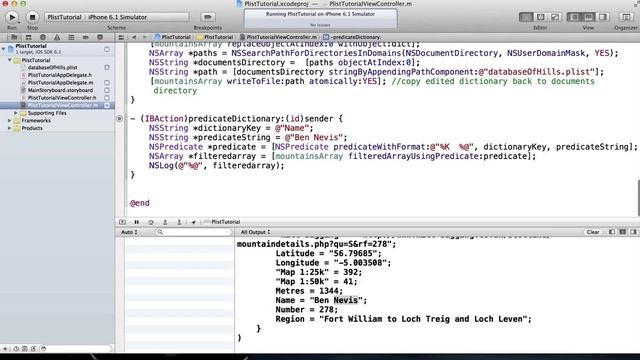Click status badge beside MainStoryboard.storyboard
This screenshot has height=360, width=640.
107,90
